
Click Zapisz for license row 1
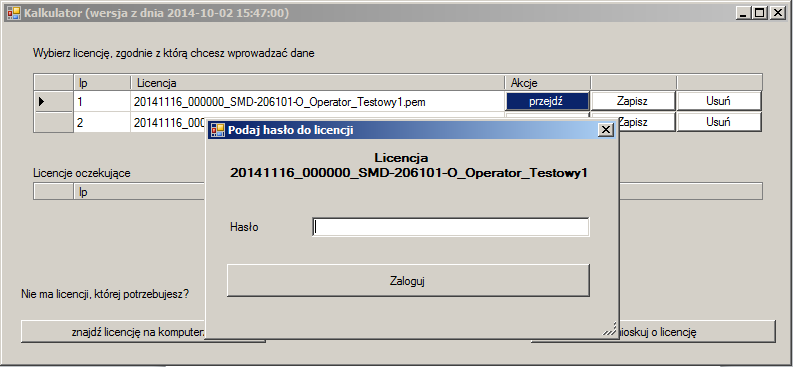[x=633, y=101]
